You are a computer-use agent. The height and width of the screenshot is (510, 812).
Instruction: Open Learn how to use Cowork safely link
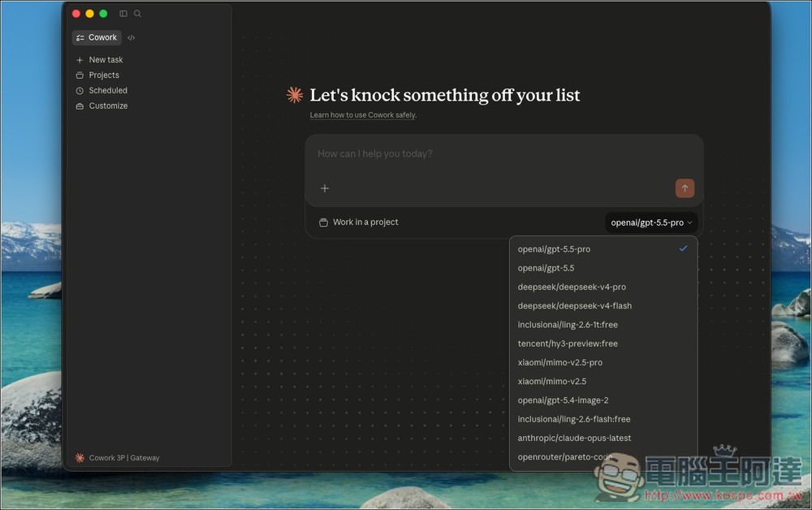pyautogui.click(x=362, y=115)
